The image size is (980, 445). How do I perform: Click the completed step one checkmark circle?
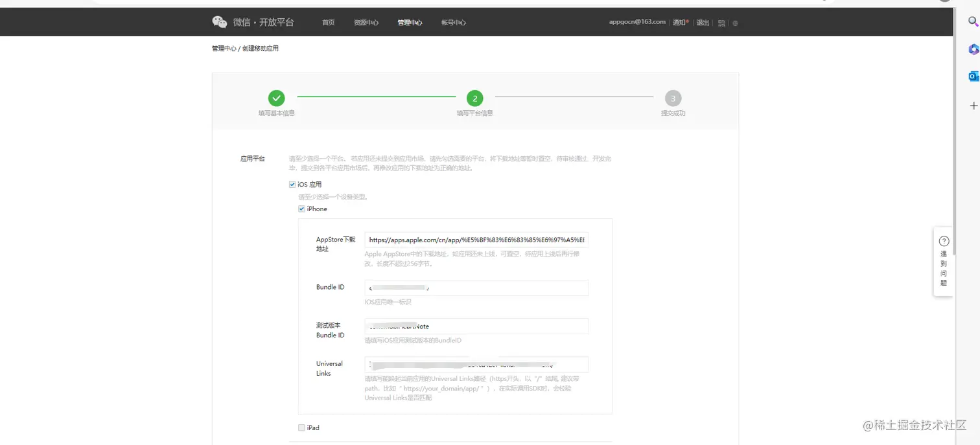(x=277, y=98)
